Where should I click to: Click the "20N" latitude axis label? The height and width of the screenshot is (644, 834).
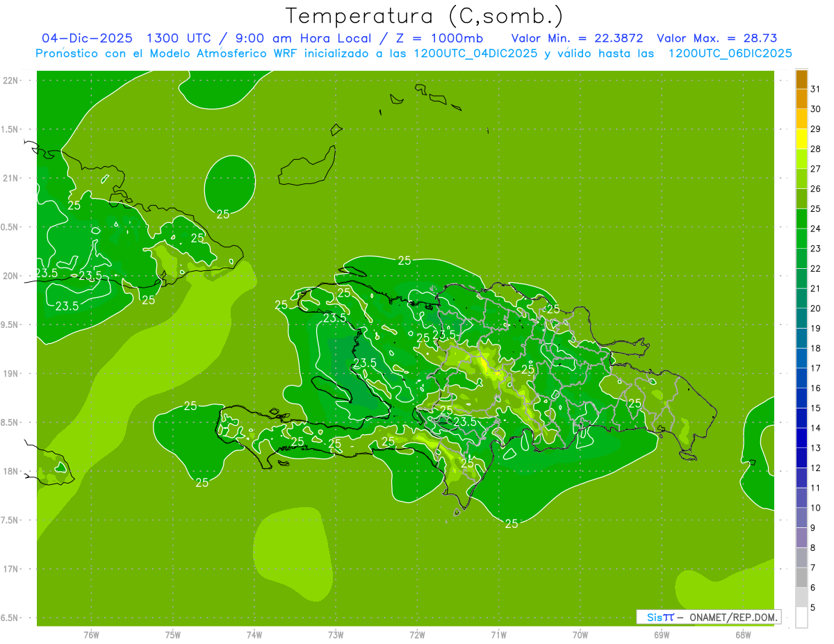(x=10, y=276)
